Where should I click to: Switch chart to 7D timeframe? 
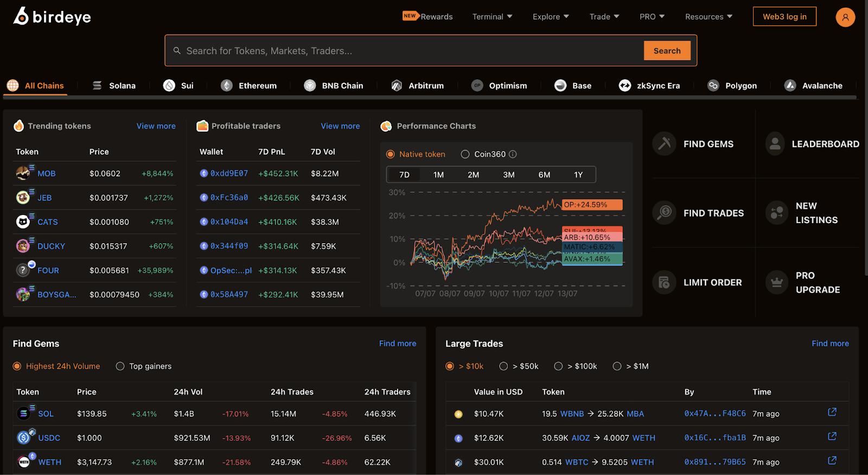pos(404,175)
